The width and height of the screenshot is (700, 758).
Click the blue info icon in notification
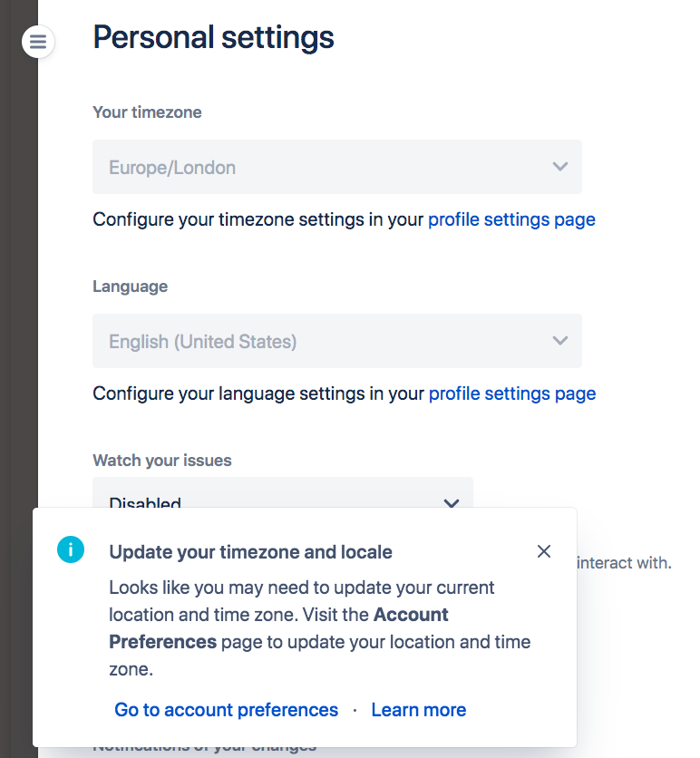pos(70,549)
